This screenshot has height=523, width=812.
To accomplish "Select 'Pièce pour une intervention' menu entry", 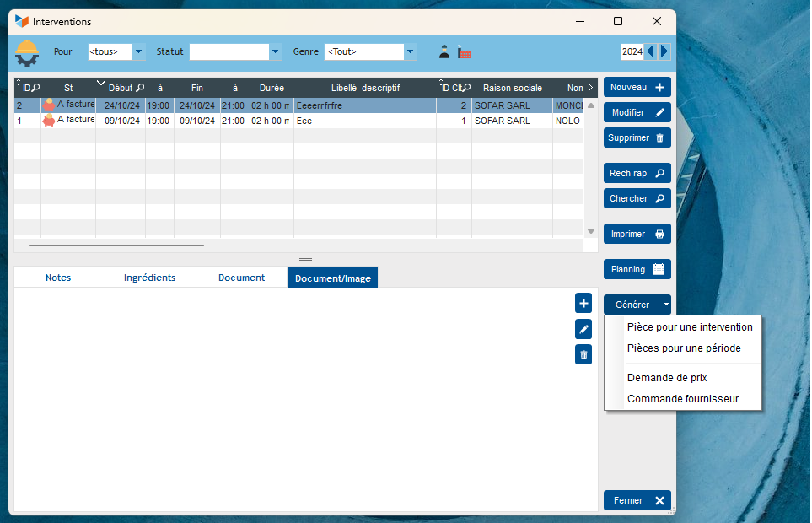I will (x=690, y=326).
